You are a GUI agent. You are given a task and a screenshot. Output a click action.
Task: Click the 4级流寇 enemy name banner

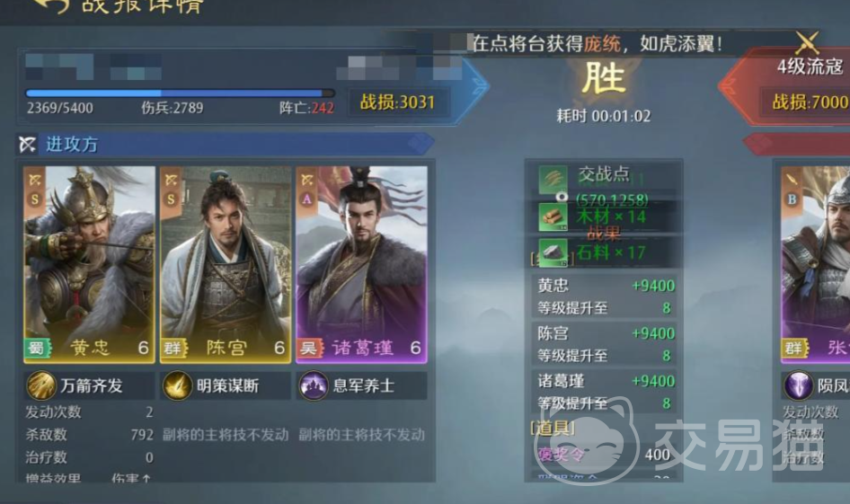click(x=810, y=66)
